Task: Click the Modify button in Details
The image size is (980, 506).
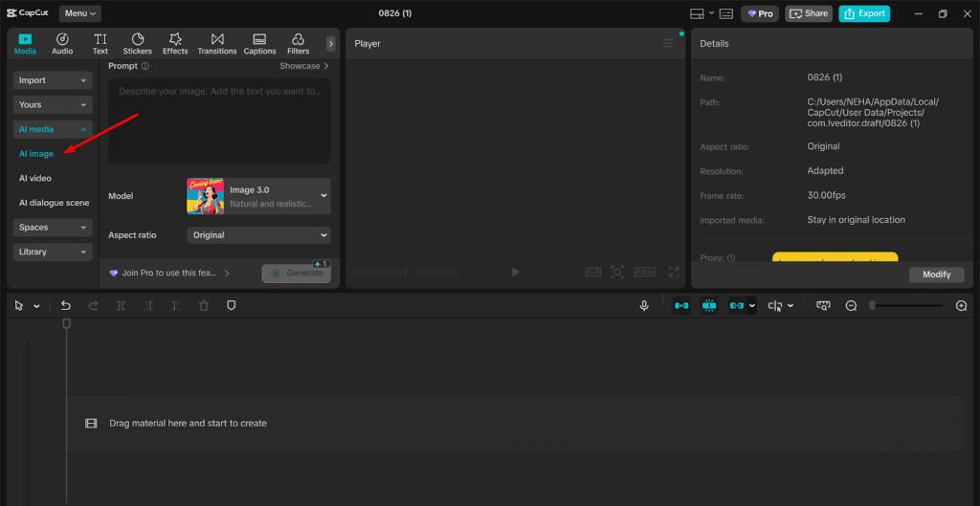Action: (x=936, y=275)
